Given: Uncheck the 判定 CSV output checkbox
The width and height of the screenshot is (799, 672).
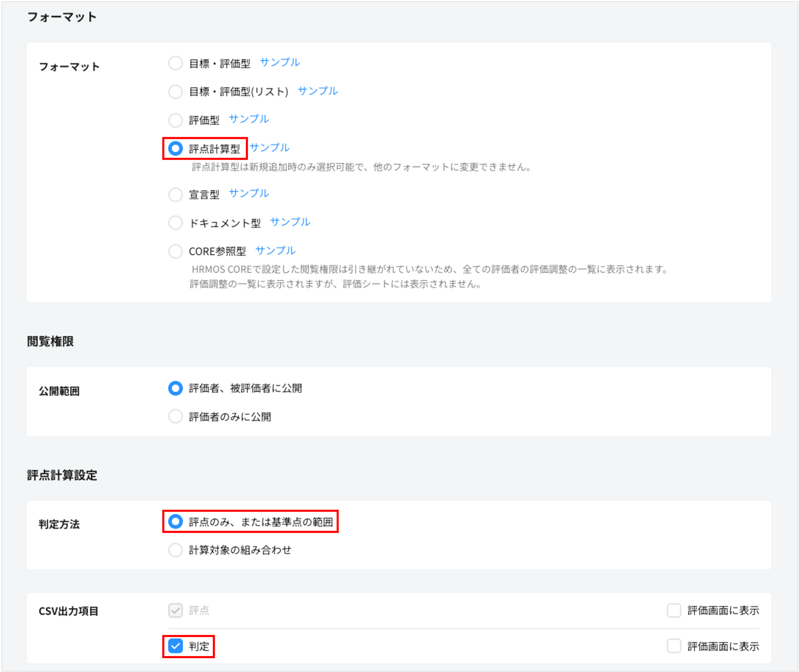Looking at the screenshot, I should pyautogui.click(x=175, y=646).
